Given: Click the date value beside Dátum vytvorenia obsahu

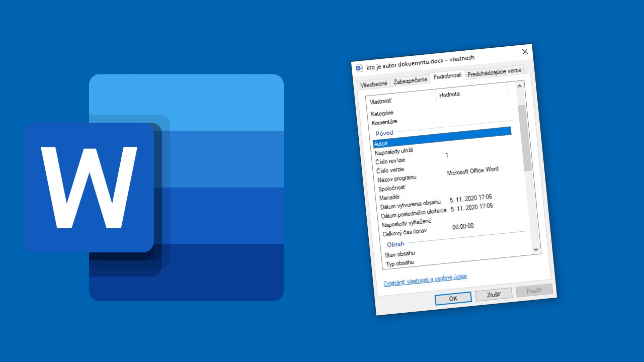Looking at the screenshot, I should pyautogui.click(x=471, y=198).
